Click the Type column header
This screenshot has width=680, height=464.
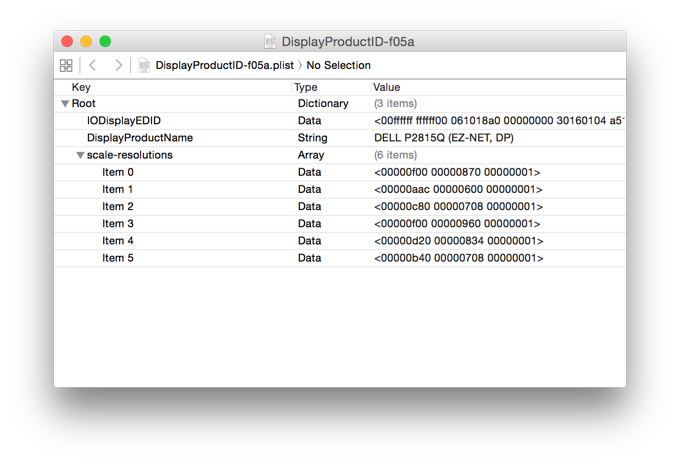click(x=306, y=87)
